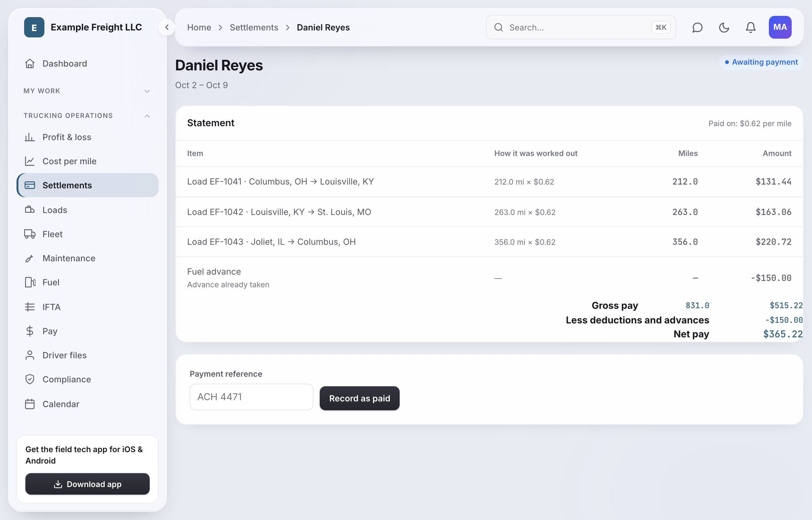Click the Net pay $365.22 value
812x520 pixels.
point(783,334)
